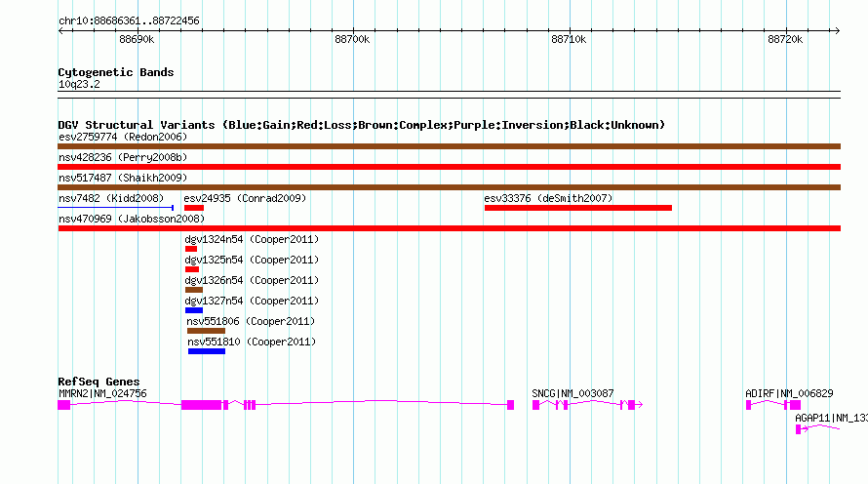Image resolution: width=868 pixels, height=484 pixels.
Task: Click the 88710k ruler tick label
Action: point(569,39)
